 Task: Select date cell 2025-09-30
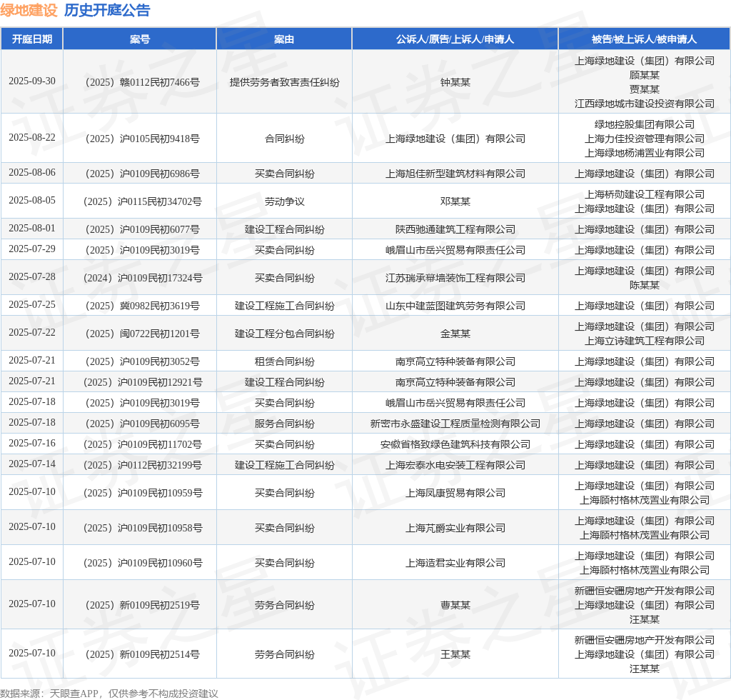tap(32, 81)
